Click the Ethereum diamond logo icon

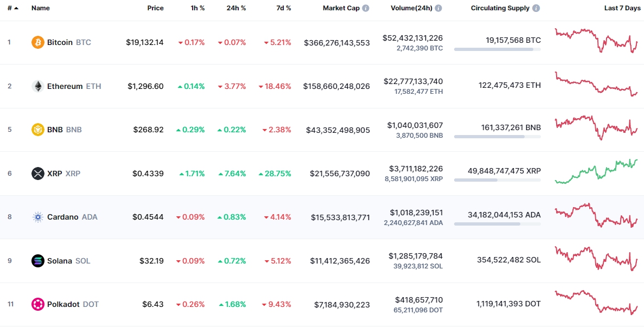[x=38, y=86]
